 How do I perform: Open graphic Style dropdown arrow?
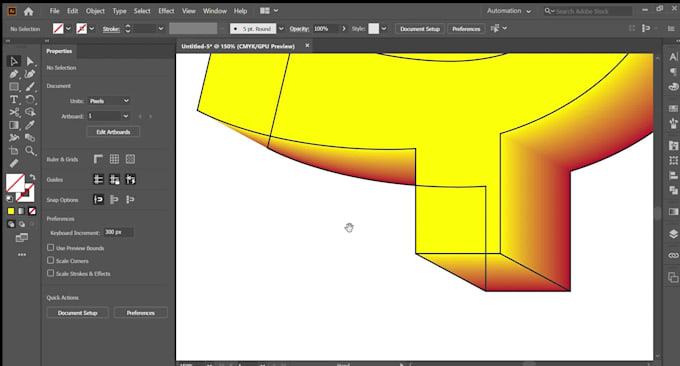click(384, 29)
